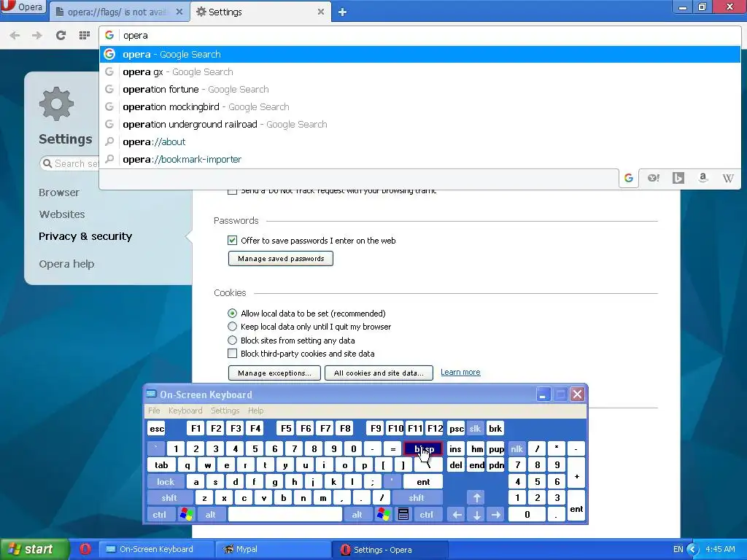The height and width of the screenshot is (560, 747).
Task: Close the opera://flags tab
Action: (179, 12)
